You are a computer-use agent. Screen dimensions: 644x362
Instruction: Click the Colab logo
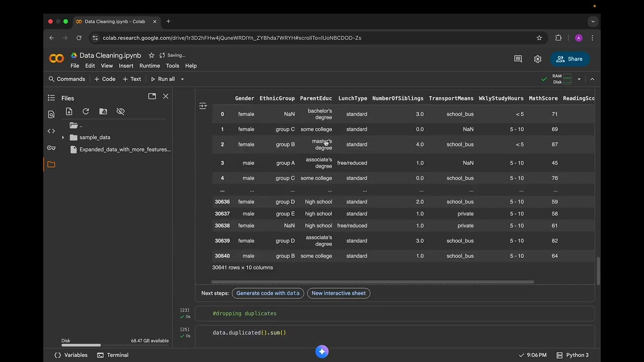56,59
